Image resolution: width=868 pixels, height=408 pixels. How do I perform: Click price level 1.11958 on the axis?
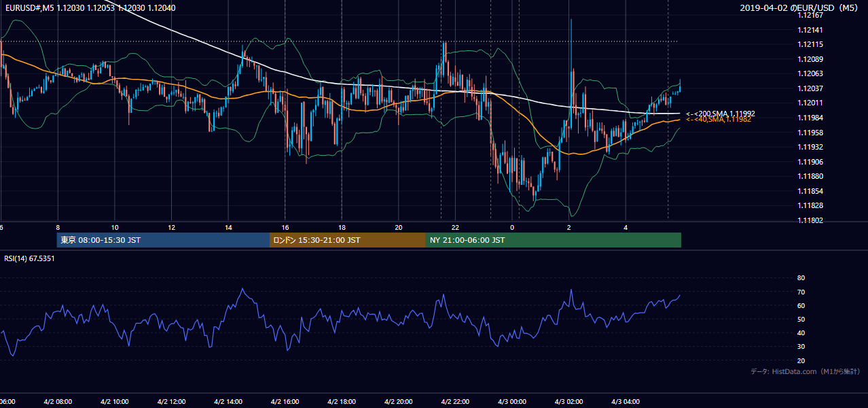[810, 132]
